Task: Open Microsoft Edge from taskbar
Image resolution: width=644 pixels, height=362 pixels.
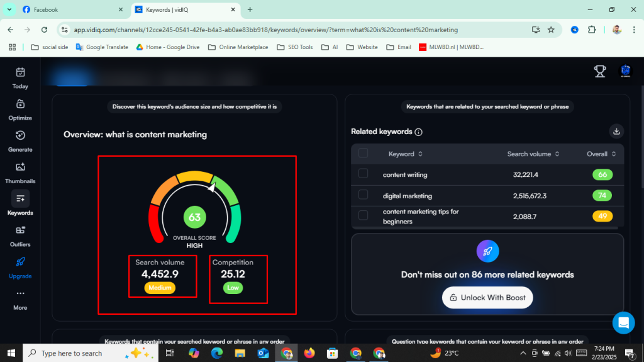Action: pyautogui.click(x=217, y=353)
